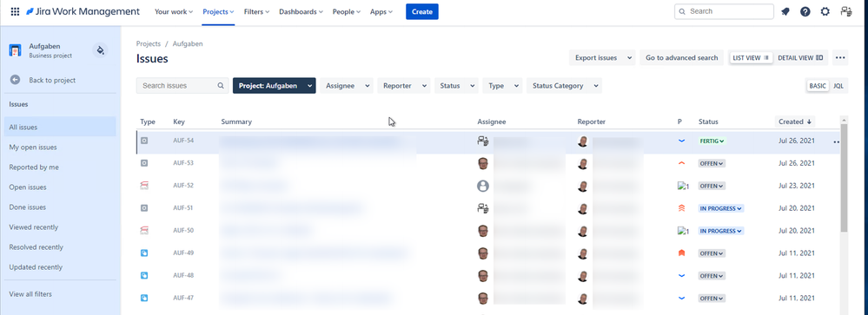This screenshot has height=315, width=868.
Task: Click the issue list vertical scrollbar
Action: (x=844, y=177)
